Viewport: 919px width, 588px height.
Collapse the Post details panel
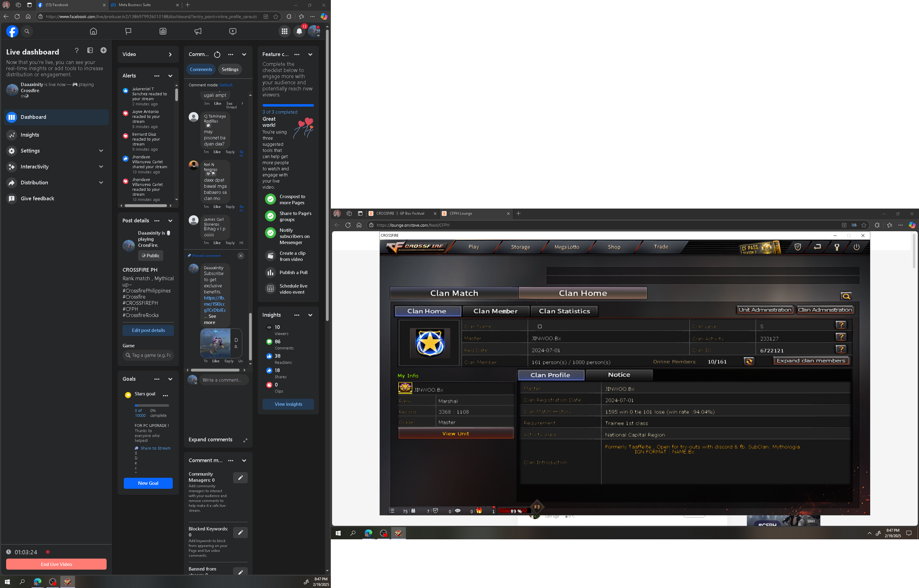tap(170, 221)
